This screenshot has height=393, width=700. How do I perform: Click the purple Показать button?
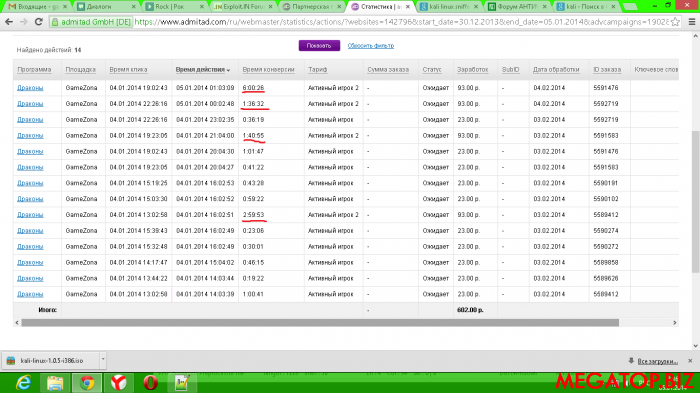pos(319,46)
